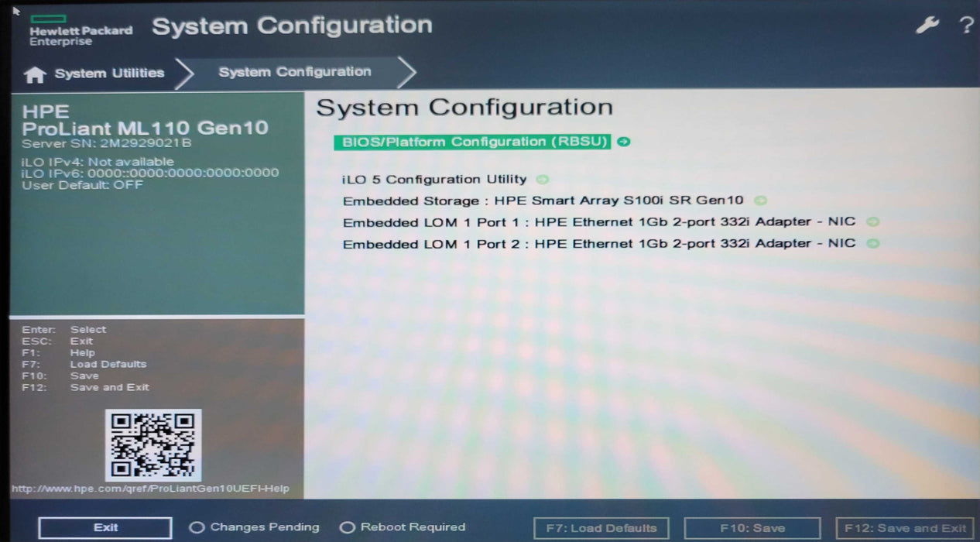980x542 pixels.
Task: Click the Enter: Select shortcut hint
Action: tap(64, 329)
